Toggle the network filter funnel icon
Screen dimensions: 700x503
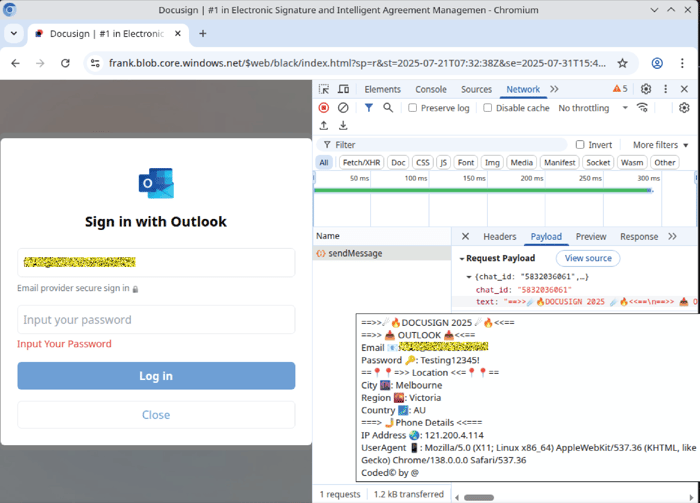pyautogui.click(x=368, y=108)
